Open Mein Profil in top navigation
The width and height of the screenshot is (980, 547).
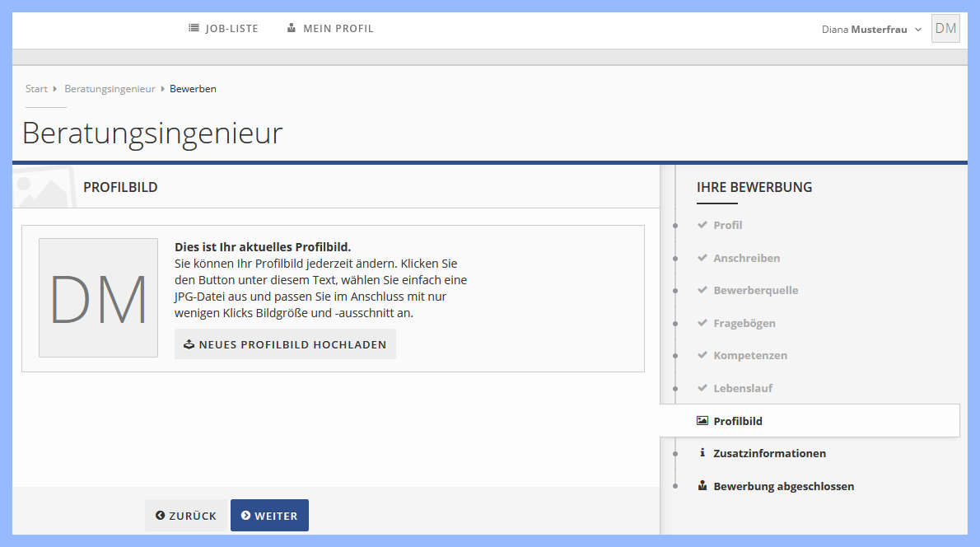pos(330,29)
